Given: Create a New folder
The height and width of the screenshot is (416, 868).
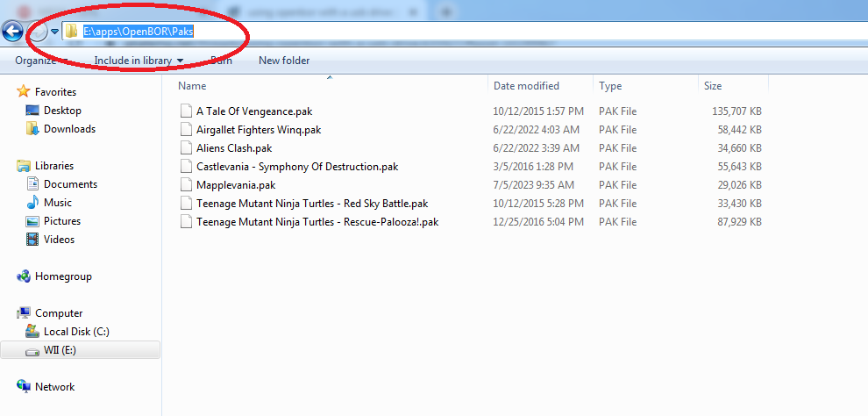Looking at the screenshot, I should [x=284, y=61].
